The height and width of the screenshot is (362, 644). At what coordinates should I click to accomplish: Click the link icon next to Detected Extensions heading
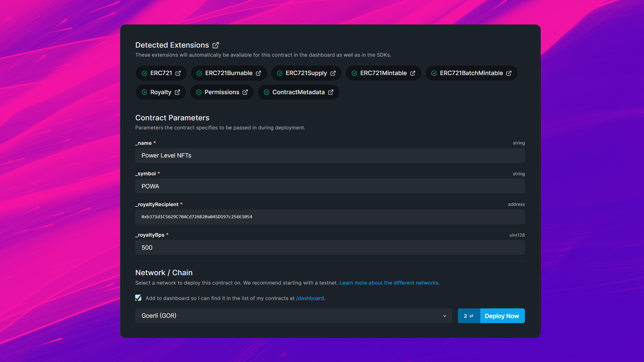click(x=215, y=45)
